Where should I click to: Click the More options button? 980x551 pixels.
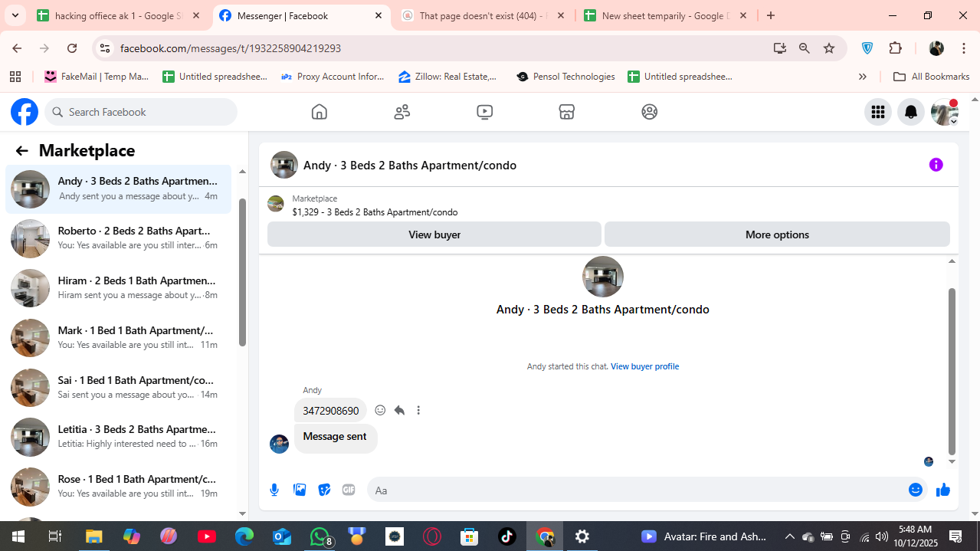[x=777, y=235]
